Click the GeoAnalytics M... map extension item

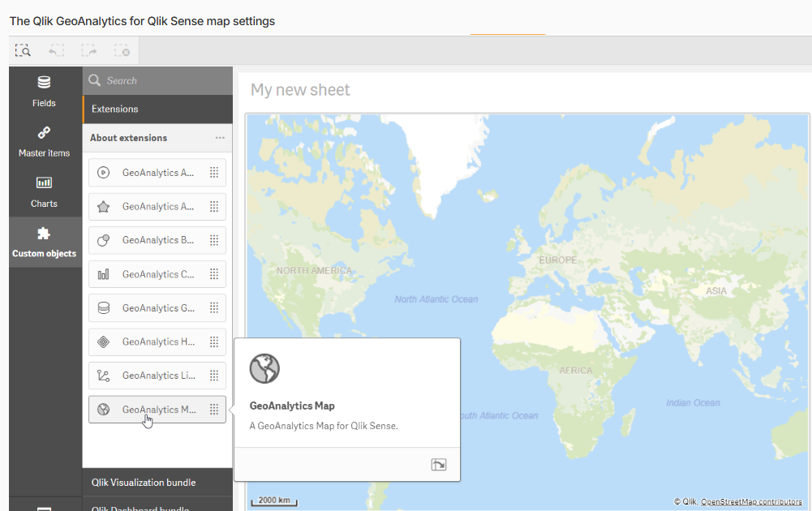tap(157, 410)
